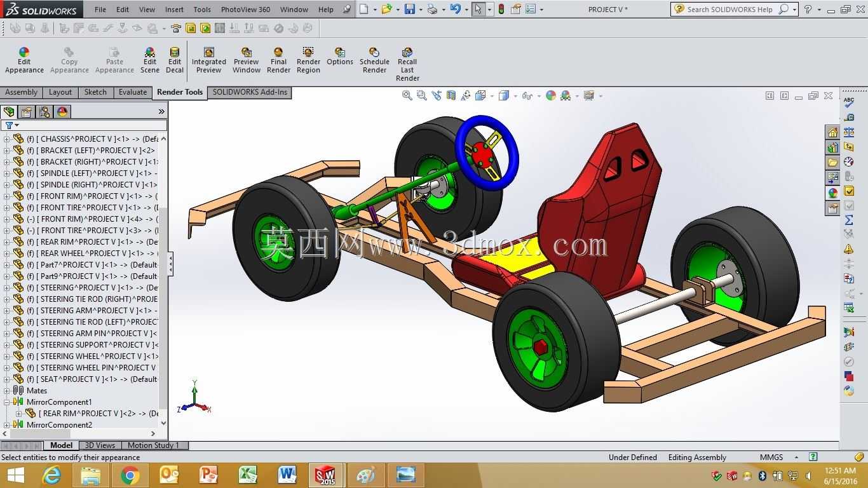The width and height of the screenshot is (868, 488).
Task: Select the Edit Decal tool
Action: (175, 60)
